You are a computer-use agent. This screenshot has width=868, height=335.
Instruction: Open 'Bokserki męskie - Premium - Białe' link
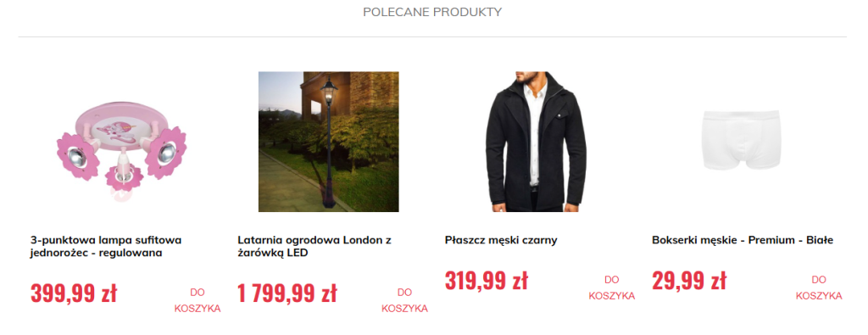[743, 240]
